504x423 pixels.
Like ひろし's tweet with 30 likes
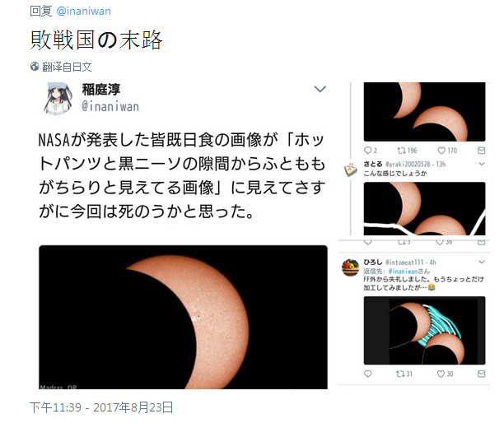click(441, 374)
